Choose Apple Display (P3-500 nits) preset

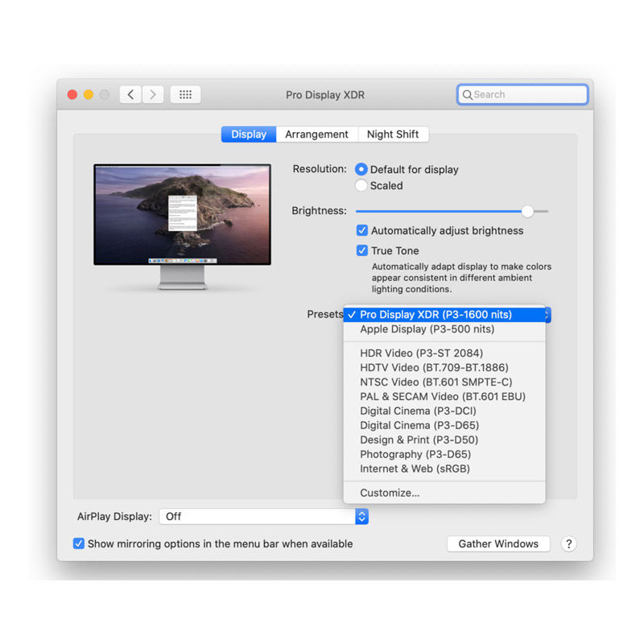pos(444,329)
